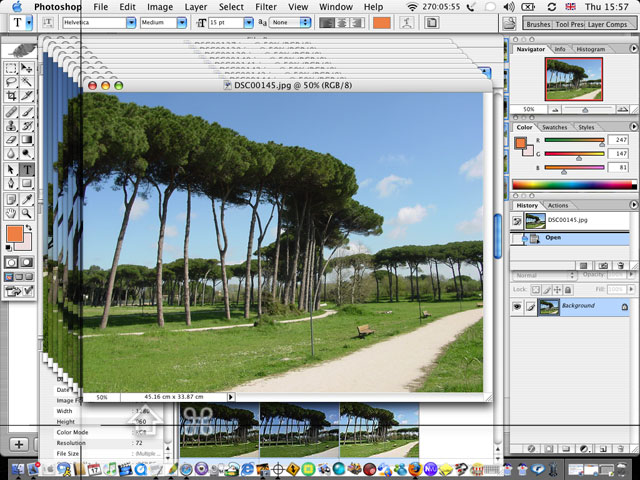This screenshot has height=480, width=640.
Task: Open the Navigator palette flyout menu
Action: tap(634, 49)
